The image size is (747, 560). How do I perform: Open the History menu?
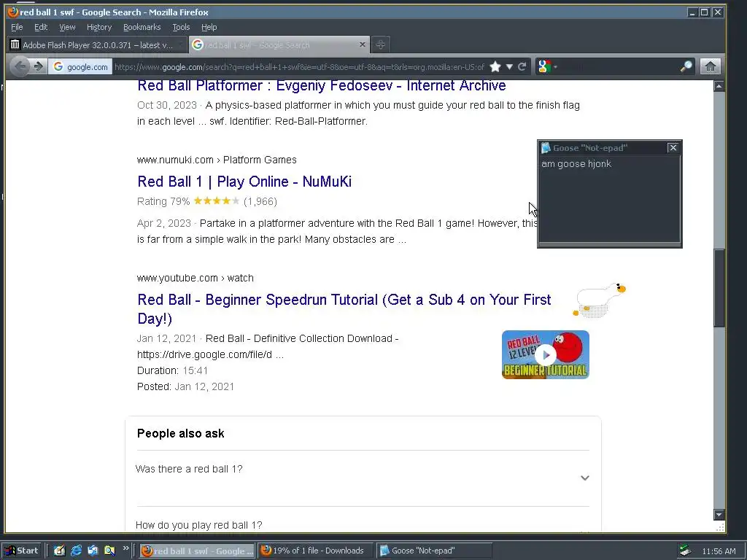pyautogui.click(x=99, y=27)
